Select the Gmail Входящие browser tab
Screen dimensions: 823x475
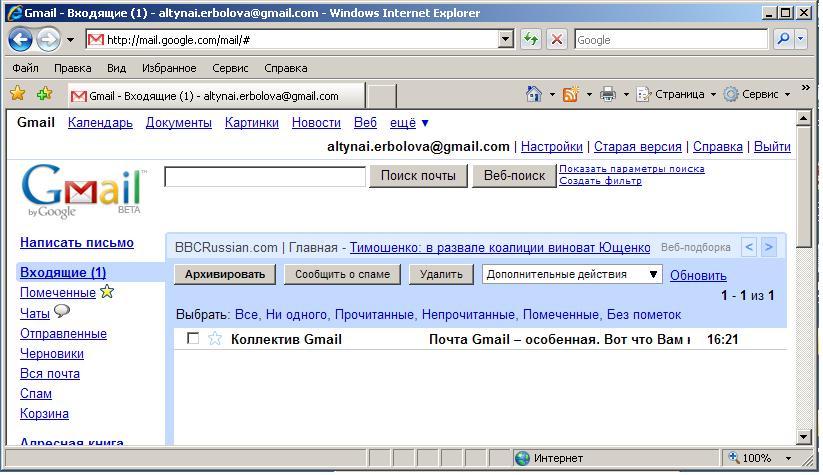click(216, 96)
